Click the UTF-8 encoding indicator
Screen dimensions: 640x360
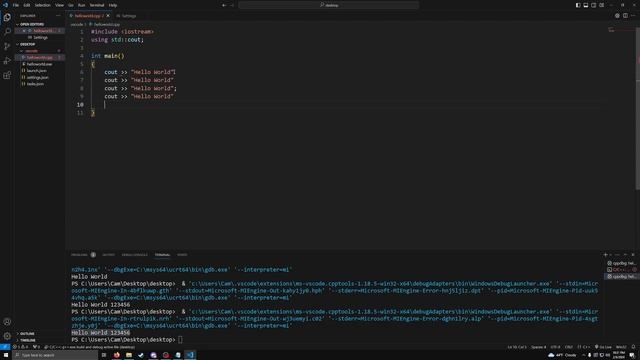pos(556,347)
